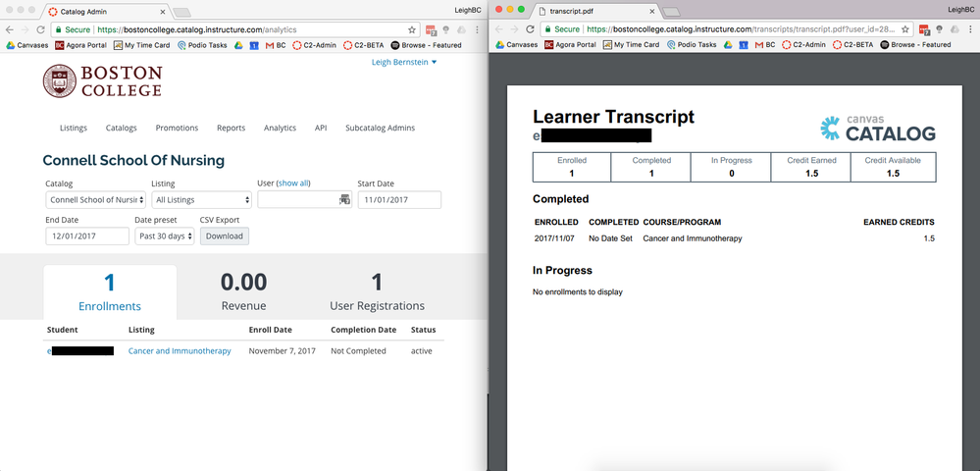
Task: Click the address bar in transcript.pdf window
Action: (725, 28)
